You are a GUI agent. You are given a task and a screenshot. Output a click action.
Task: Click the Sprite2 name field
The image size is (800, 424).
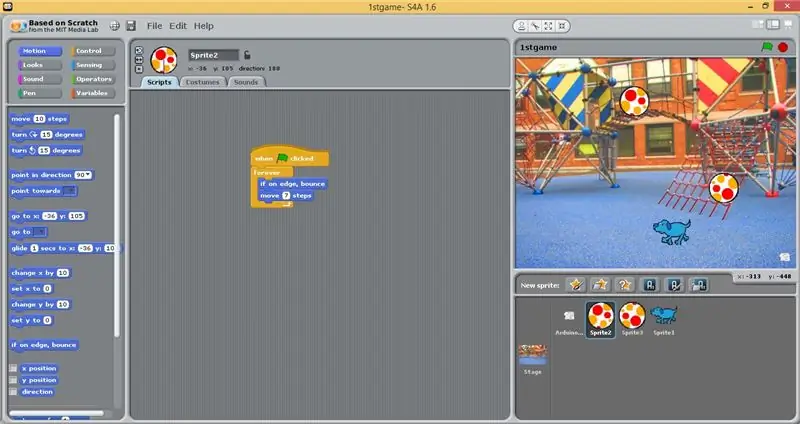point(213,55)
